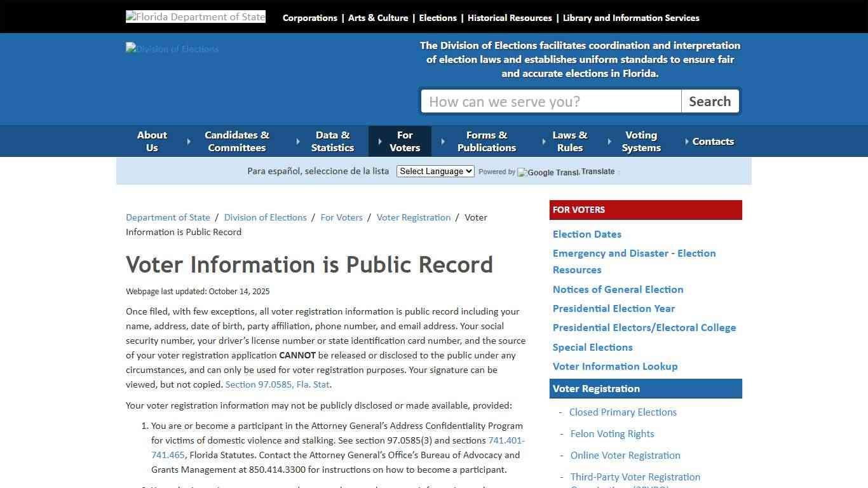The width and height of the screenshot is (868, 488).
Task: Click Election Dates in the sidebar
Action: [x=587, y=234]
